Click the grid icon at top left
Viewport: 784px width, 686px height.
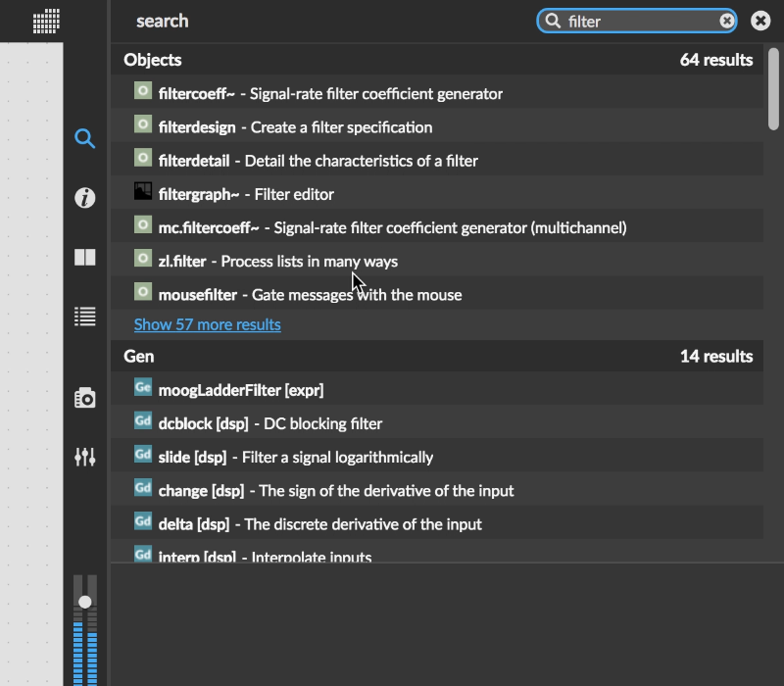[x=46, y=21]
